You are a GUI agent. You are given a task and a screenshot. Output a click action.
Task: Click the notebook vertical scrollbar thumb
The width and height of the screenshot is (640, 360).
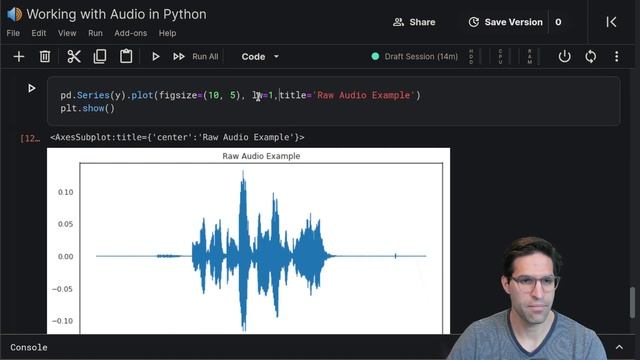(632, 302)
